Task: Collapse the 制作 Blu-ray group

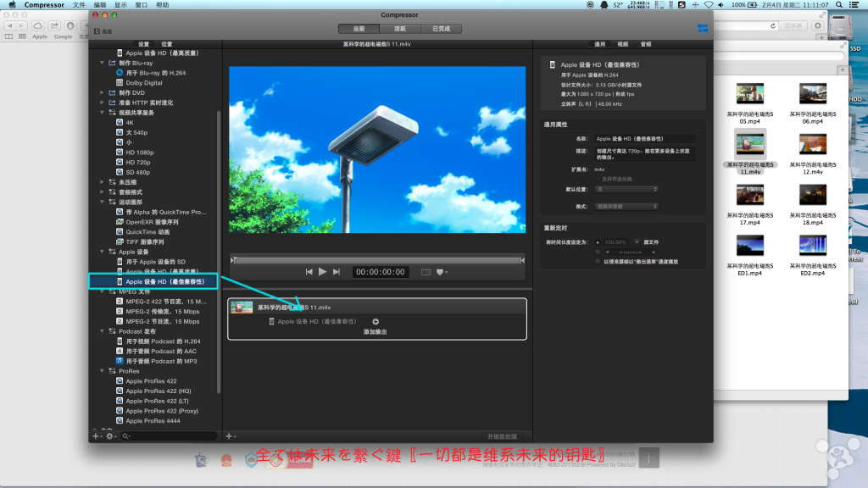Action: tap(103, 63)
